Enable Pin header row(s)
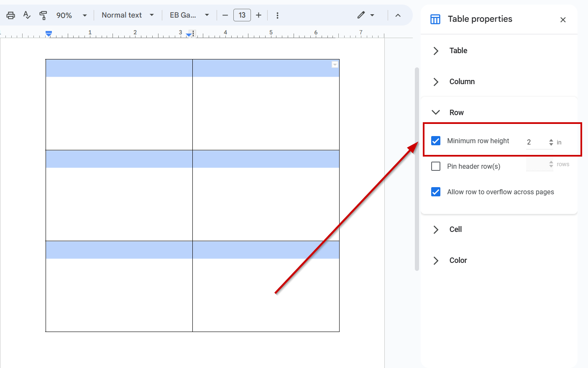This screenshot has height=368, width=588. [x=435, y=166]
